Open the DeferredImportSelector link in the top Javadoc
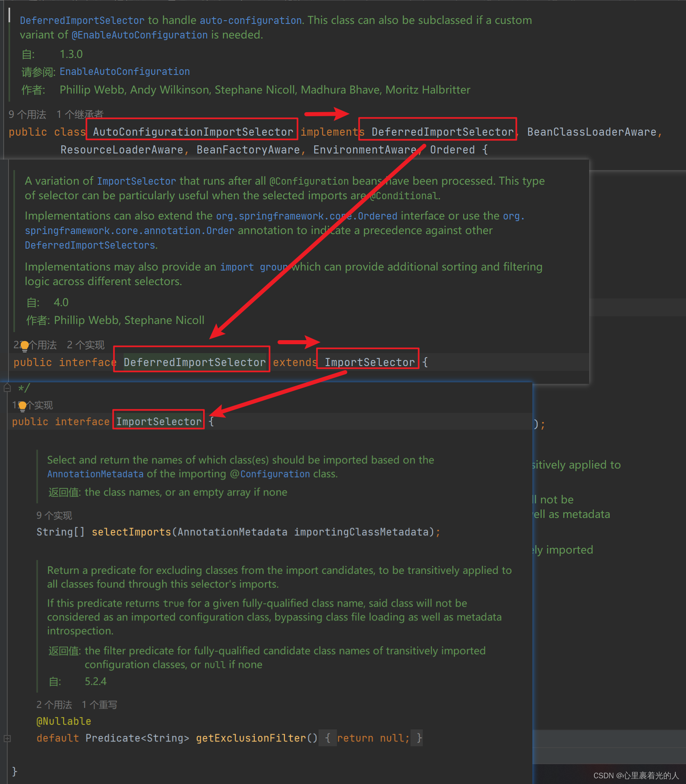Screen dimensions: 686x784 pyautogui.click(x=82, y=20)
